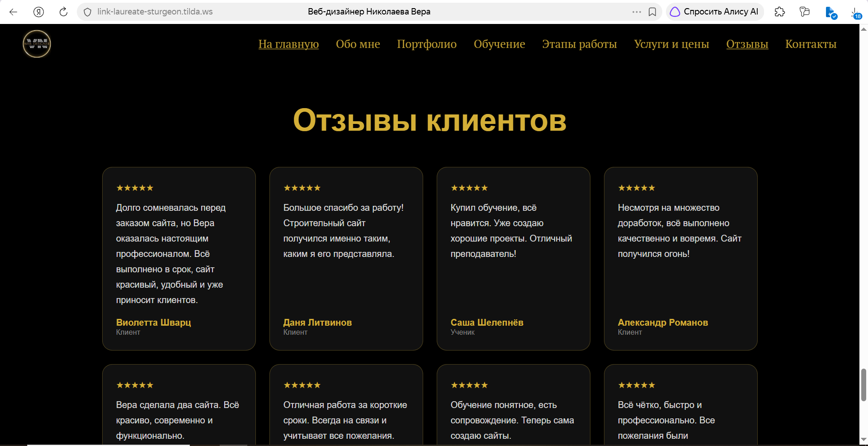
Task: Click the stars above 'Обучение понятное'
Action: click(469, 385)
